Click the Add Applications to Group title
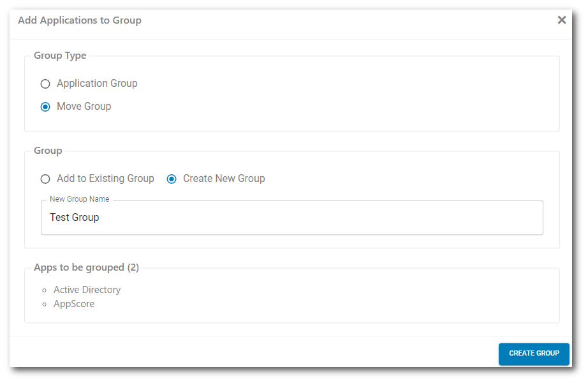 coord(80,20)
